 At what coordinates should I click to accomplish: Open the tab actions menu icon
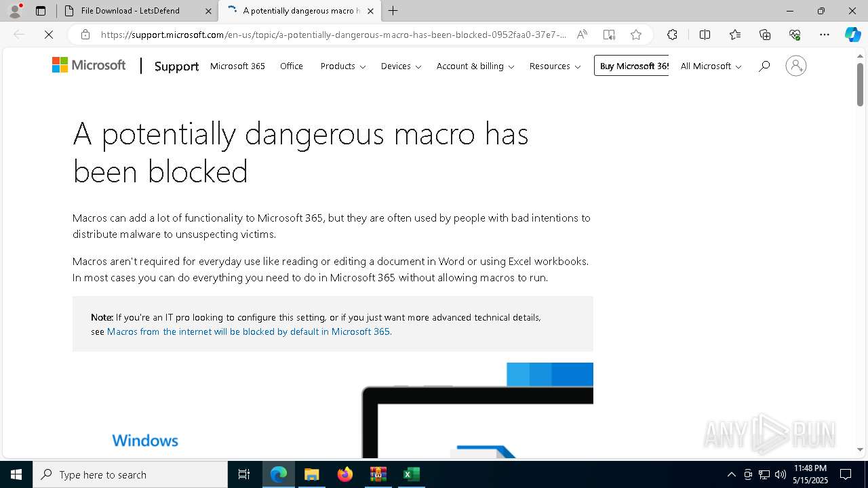(41, 11)
